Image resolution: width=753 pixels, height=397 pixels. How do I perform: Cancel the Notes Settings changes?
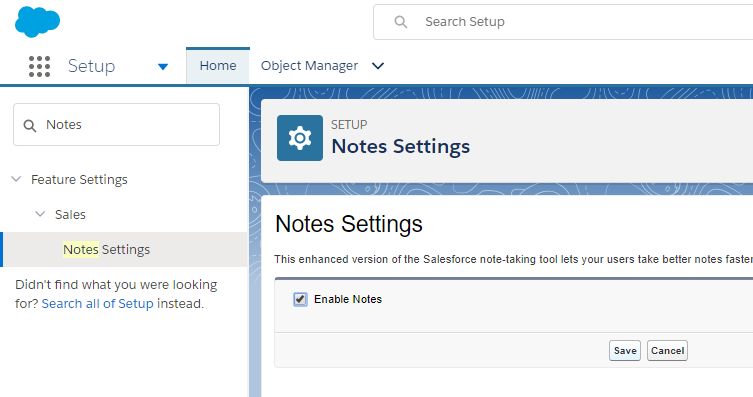tap(668, 350)
